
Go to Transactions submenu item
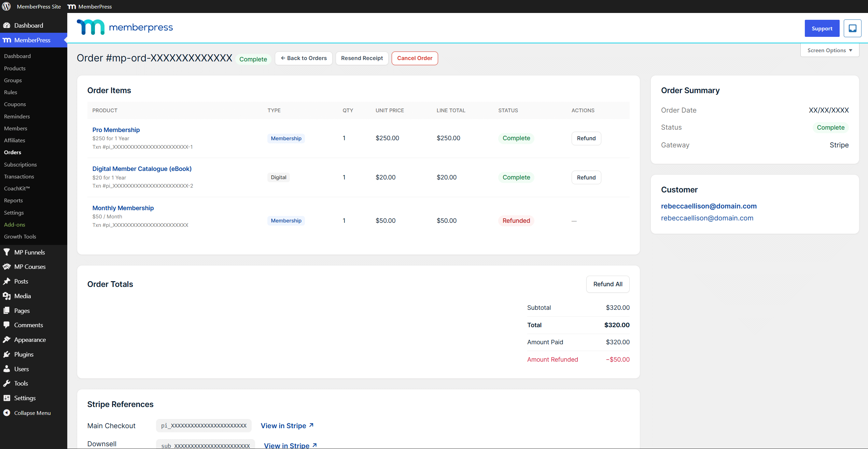19,176
